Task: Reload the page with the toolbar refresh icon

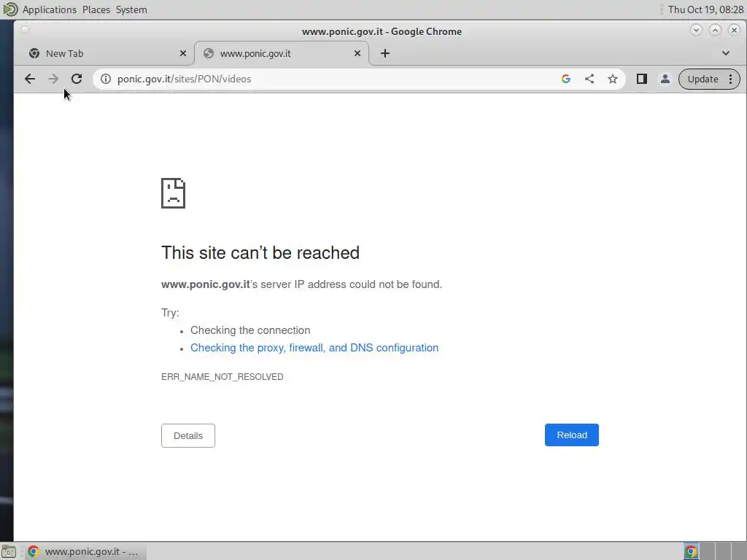Action: (77, 79)
